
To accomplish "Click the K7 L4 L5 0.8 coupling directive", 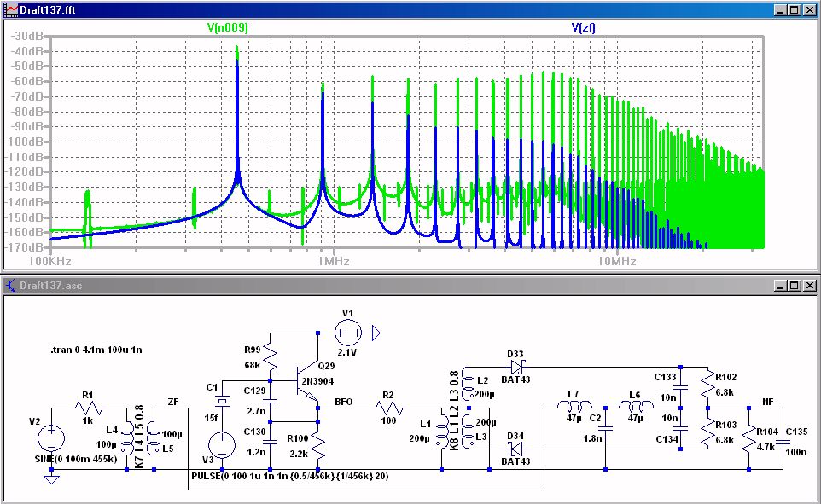I will pyautogui.click(x=139, y=437).
